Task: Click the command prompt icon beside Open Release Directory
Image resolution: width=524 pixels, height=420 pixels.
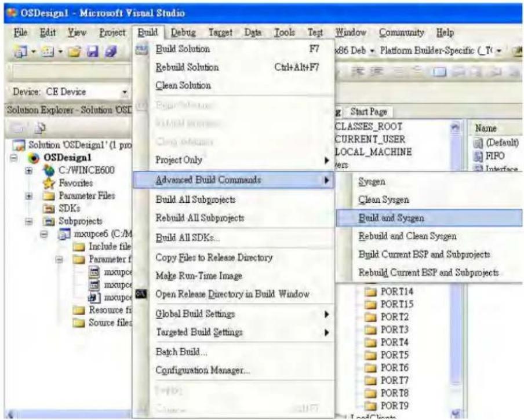Action: coord(141,294)
